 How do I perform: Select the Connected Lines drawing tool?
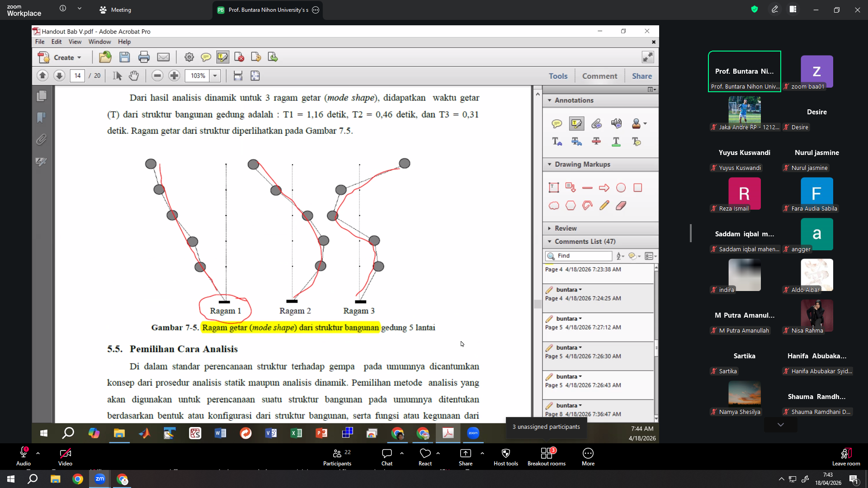pyautogui.click(x=587, y=206)
